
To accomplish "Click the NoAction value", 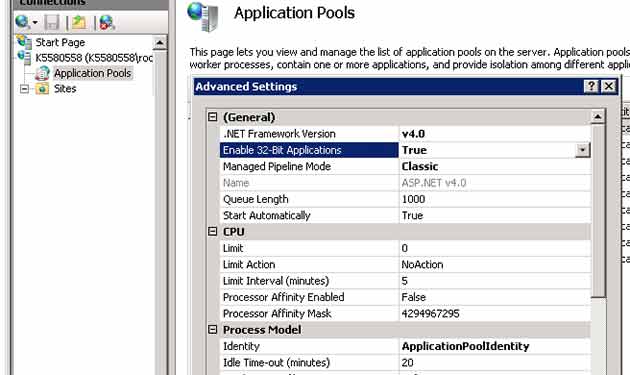I will 422,264.
